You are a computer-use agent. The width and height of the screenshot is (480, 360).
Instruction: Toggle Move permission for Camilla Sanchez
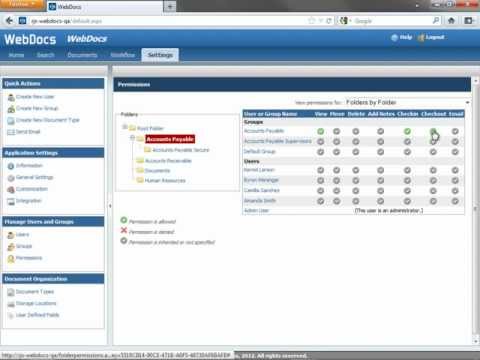coord(337,191)
